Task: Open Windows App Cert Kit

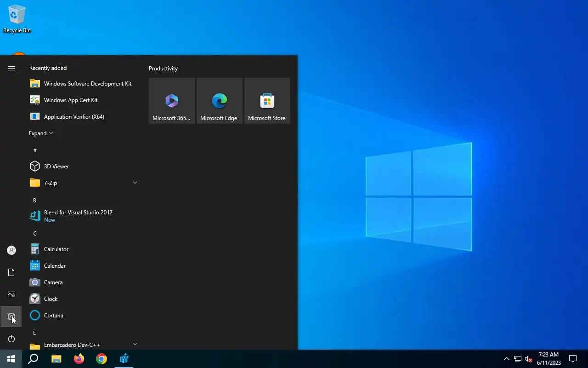Action: click(83, 100)
